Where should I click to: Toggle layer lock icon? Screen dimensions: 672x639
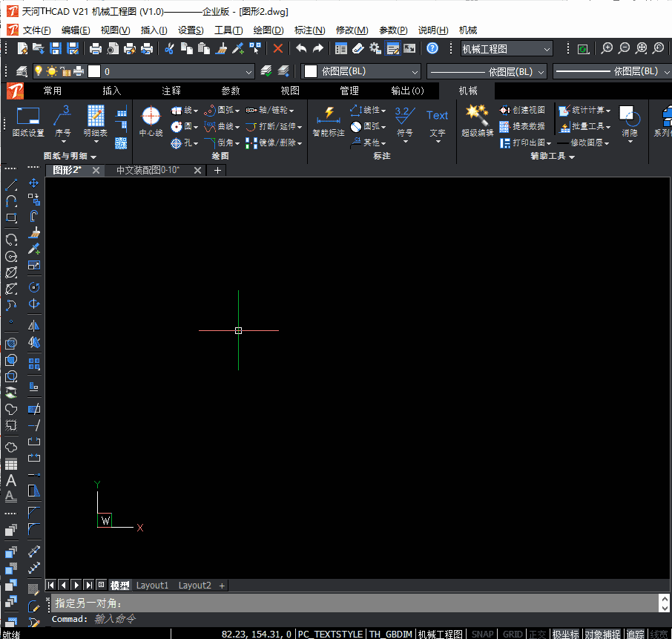point(65,71)
